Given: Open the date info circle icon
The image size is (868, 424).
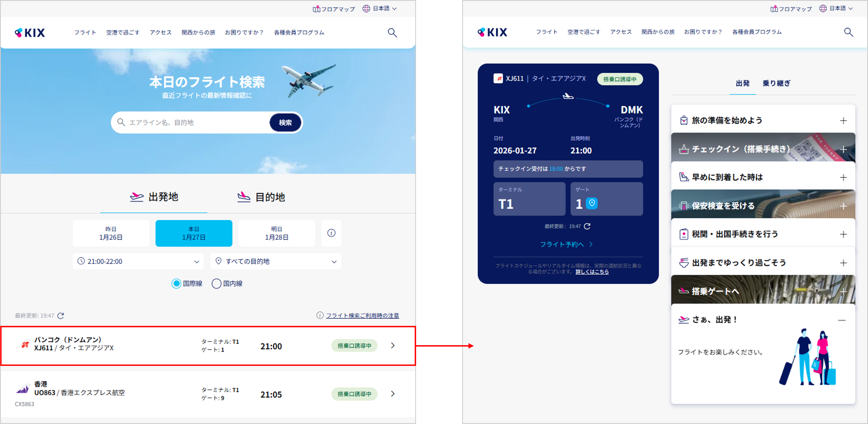Looking at the screenshot, I should (x=331, y=233).
